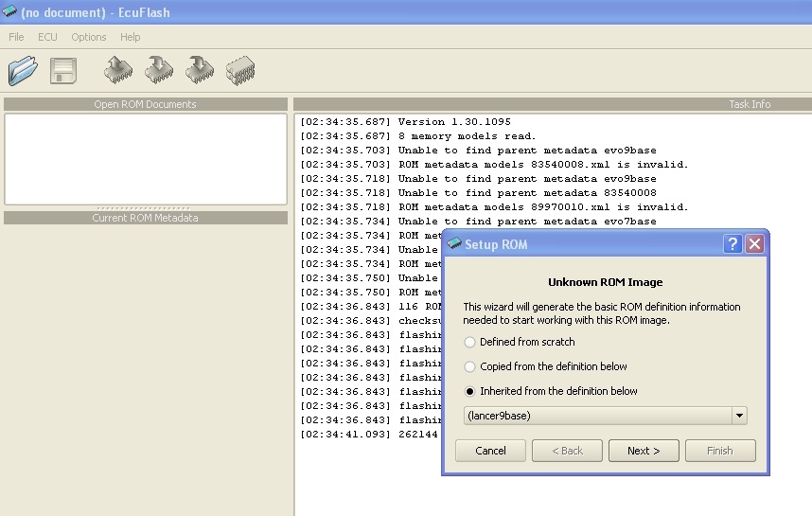Click the EcuFlash icon in the title bar
The height and width of the screenshot is (516, 812).
tap(10, 11)
